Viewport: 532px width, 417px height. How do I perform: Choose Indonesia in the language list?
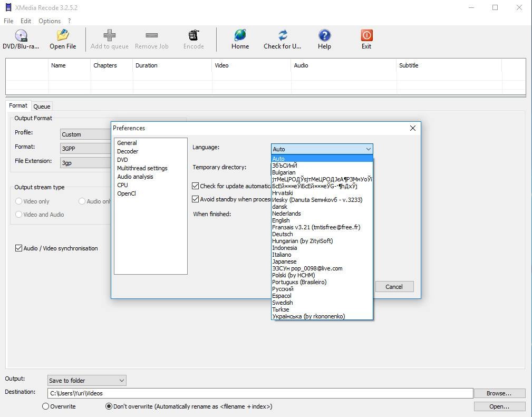pyautogui.click(x=322, y=248)
